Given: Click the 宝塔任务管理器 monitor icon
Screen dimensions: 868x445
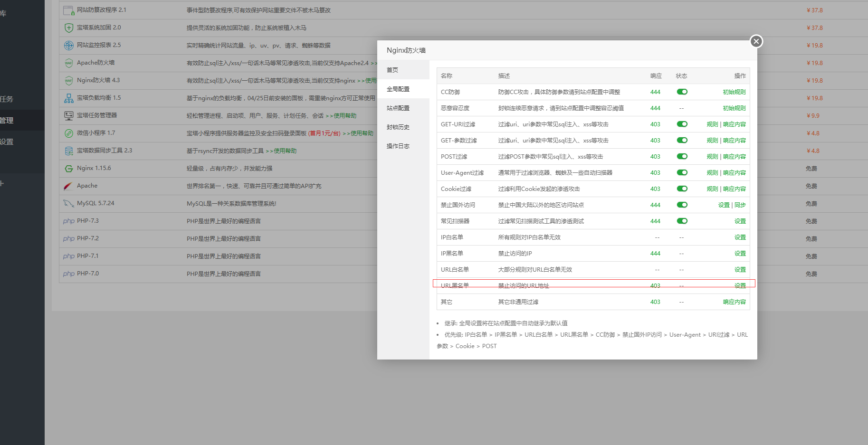Looking at the screenshot, I should click(x=68, y=115).
